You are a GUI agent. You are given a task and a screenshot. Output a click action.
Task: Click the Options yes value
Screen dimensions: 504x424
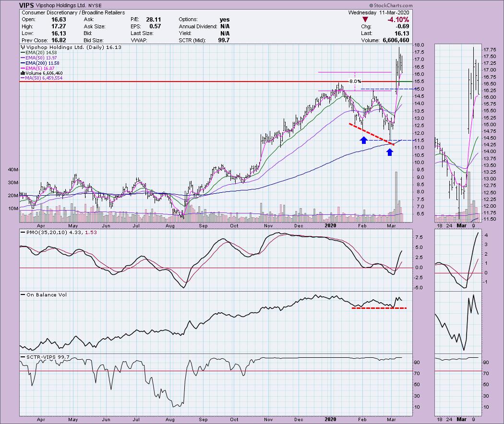(x=225, y=20)
